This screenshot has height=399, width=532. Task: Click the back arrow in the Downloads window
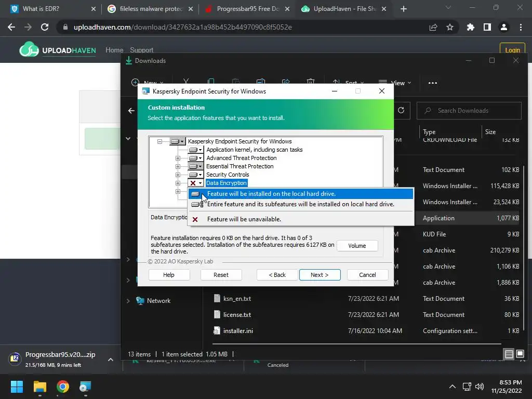[131, 111]
